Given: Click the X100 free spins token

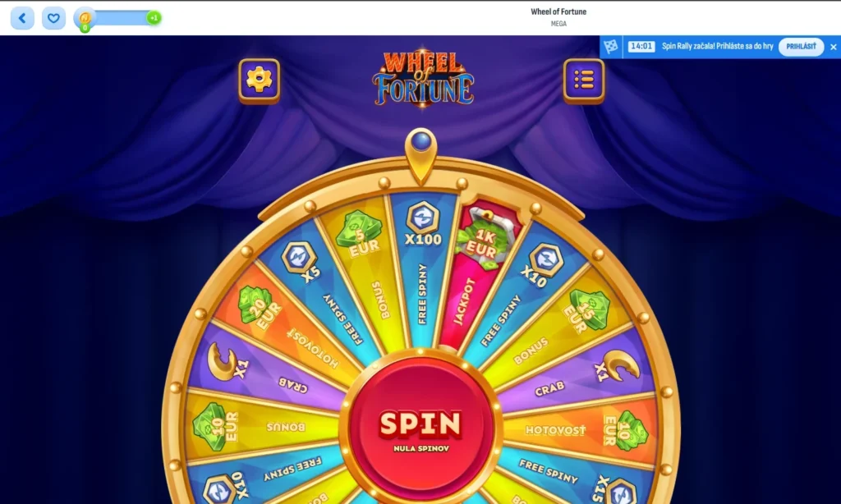Looking at the screenshot, I should click(423, 224).
